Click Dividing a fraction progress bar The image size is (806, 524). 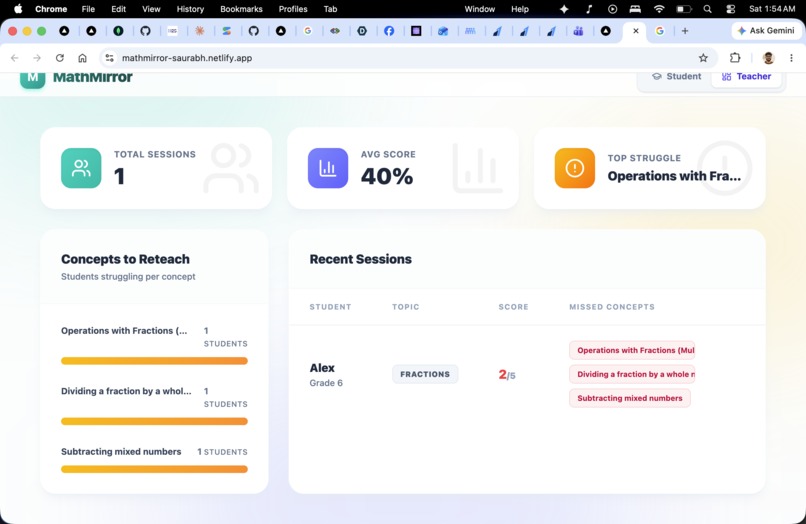pos(154,421)
